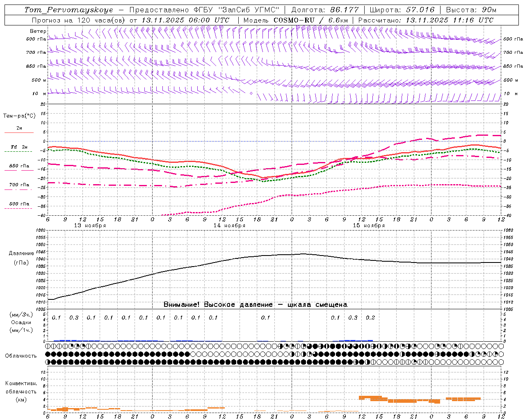Click the '700 гПа' temperature legend entry
The height and width of the screenshot is (420, 525).
click(19, 185)
